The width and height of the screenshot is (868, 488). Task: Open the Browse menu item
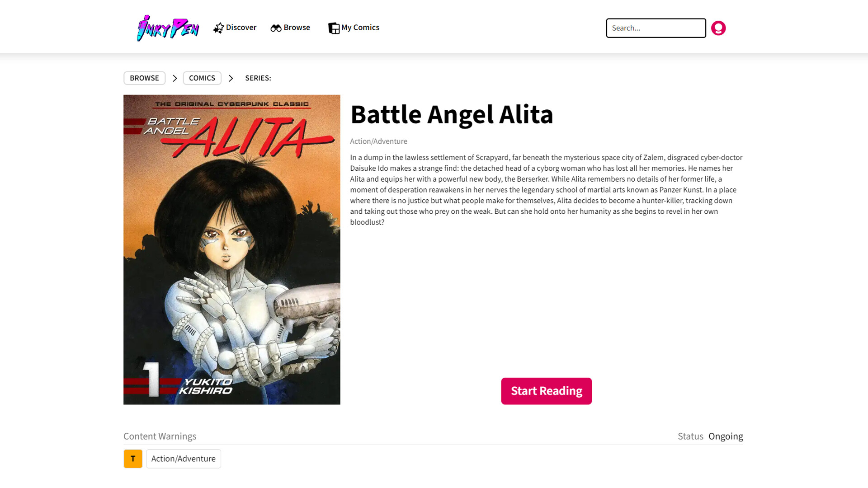click(290, 28)
